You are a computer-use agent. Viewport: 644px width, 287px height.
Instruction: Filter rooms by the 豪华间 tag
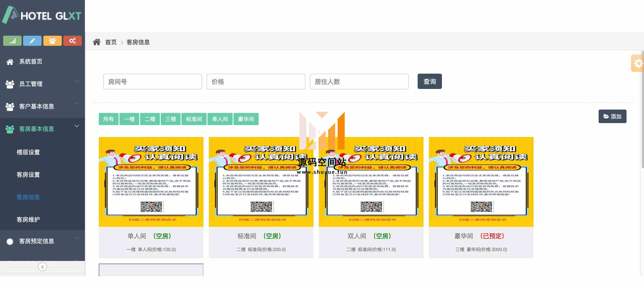coord(246,119)
